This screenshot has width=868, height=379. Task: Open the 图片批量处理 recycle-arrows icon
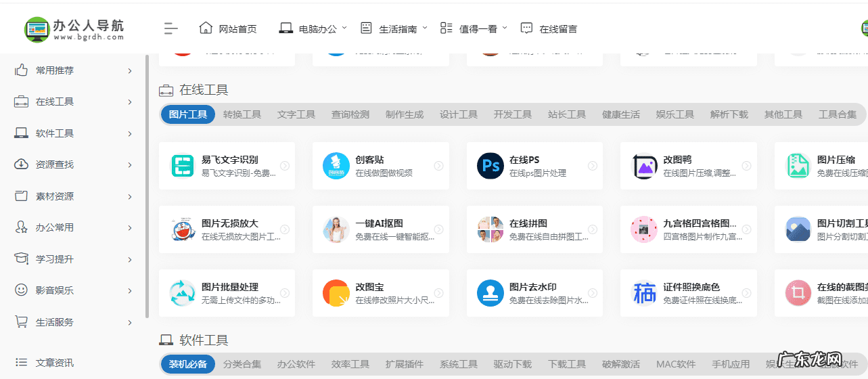point(183,293)
